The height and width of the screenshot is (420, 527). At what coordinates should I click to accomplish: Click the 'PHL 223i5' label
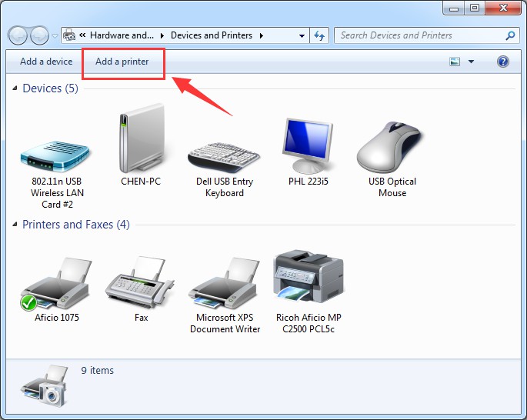point(309,182)
